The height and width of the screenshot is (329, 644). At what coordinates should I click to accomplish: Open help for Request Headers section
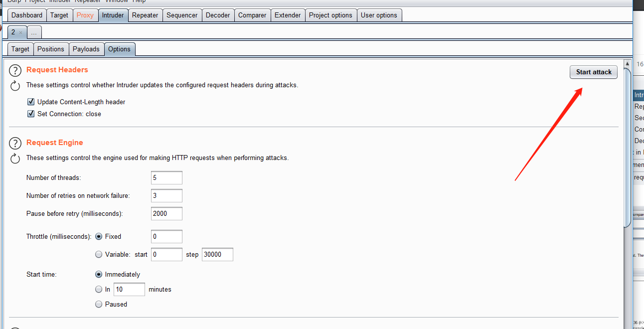tap(15, 70)
